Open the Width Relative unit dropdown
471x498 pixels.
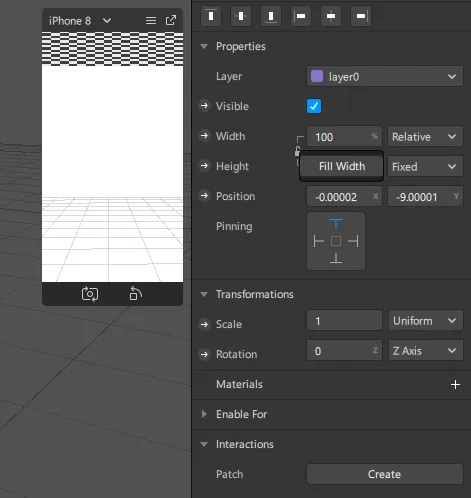point(425,136)
